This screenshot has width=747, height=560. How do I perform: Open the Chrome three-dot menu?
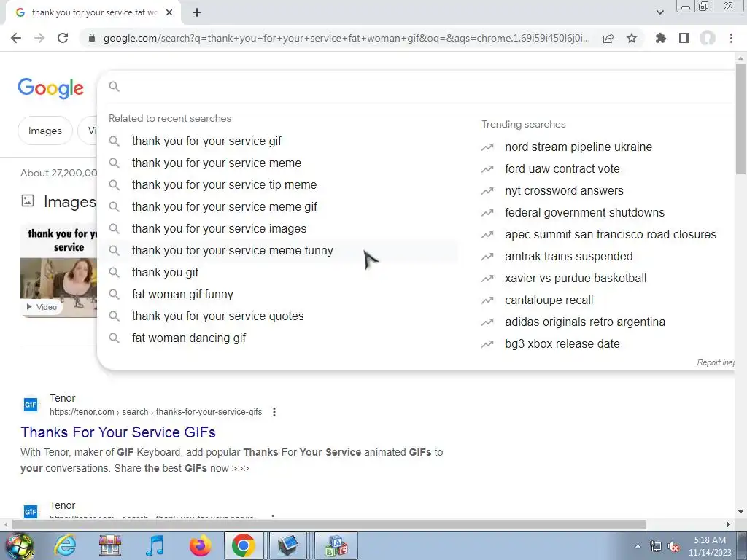click(731, 38)
